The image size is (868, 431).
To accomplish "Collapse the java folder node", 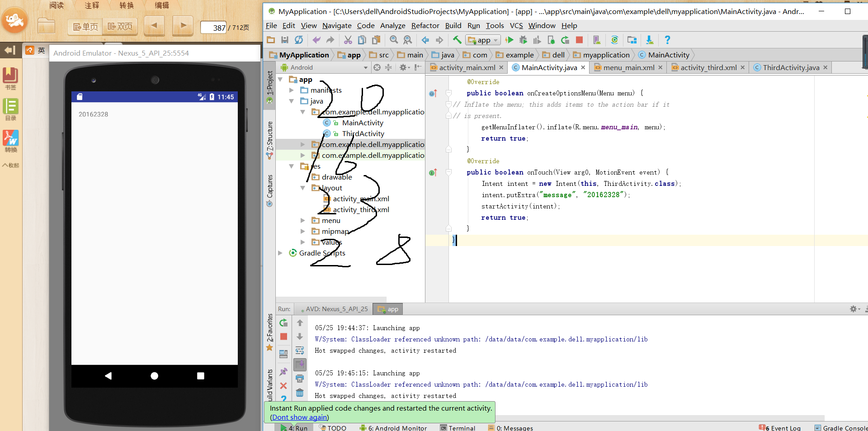I will tap(292, 101).
